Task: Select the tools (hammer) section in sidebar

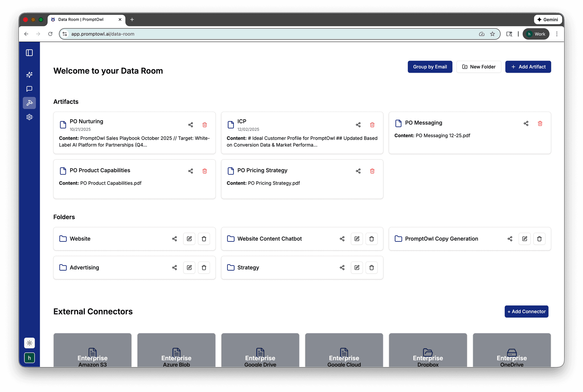Action: [29, 103]
